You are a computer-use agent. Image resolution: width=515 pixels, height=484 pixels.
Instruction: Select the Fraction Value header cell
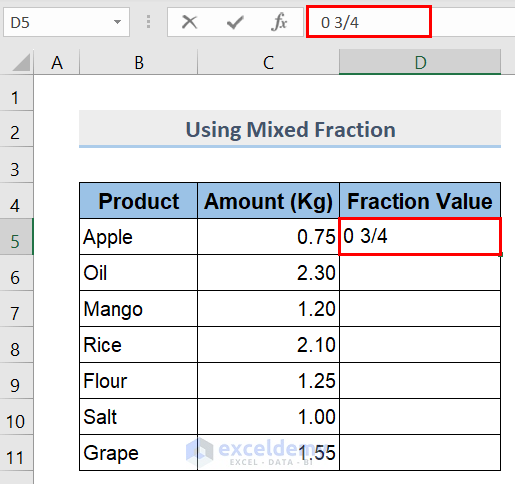(420, 201)
